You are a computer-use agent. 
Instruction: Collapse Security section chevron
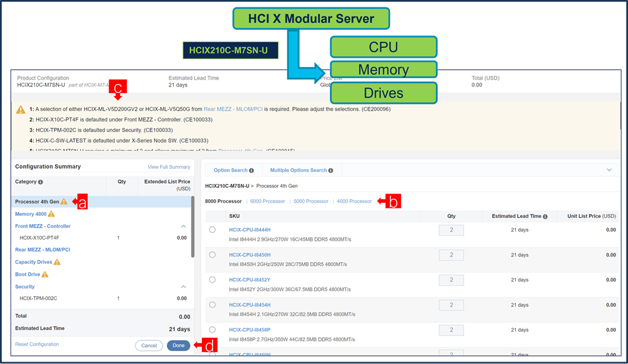coord(183,287)
